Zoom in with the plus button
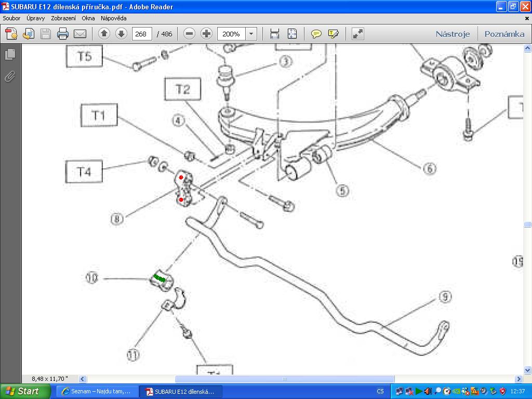 [x=206, y=34]
